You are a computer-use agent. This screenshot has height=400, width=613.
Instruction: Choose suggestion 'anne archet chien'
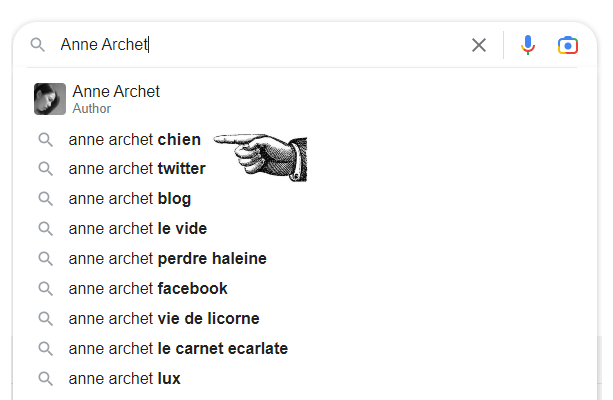pyautogui.click(x=134, y=140)
